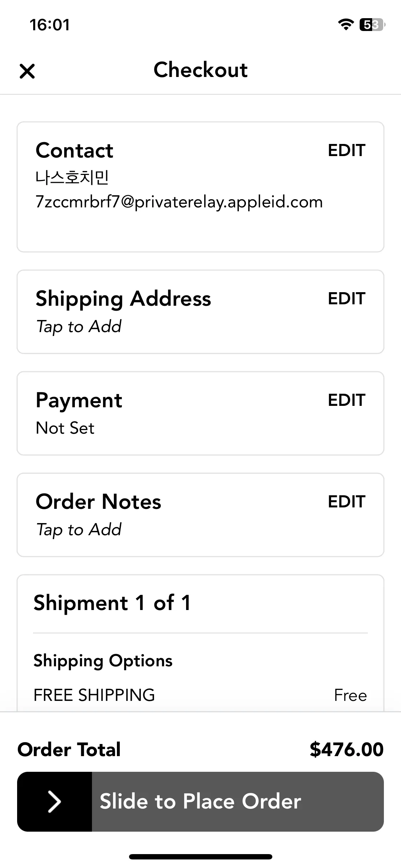The height and width of the screenshot is (868, 401).
Task: Tap the Order Total amount $476.00
Action: pos(346,749)
